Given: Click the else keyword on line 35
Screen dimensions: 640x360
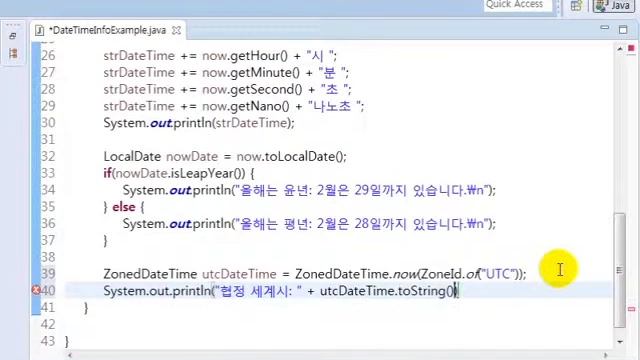Looking at the screenshot, I should point(124,207).
